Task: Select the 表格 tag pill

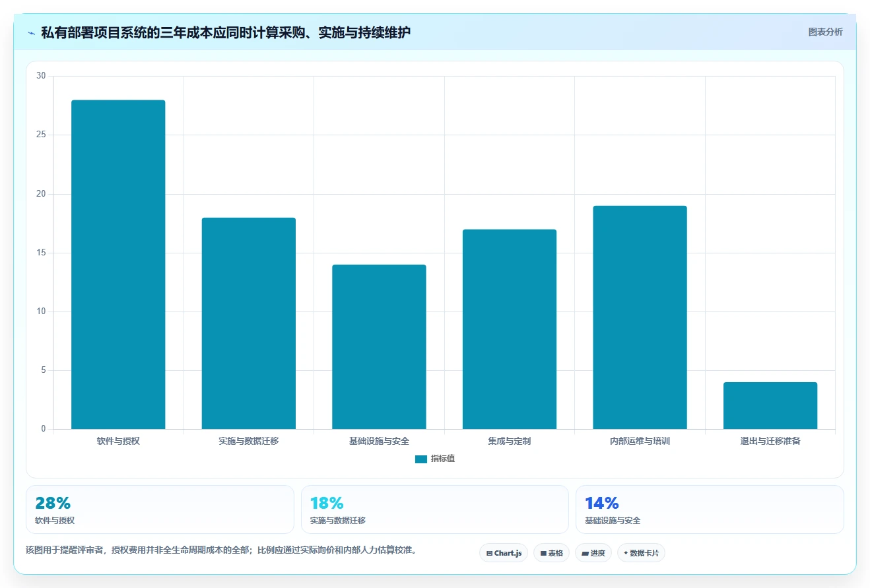Action: [x=552, y=553]
